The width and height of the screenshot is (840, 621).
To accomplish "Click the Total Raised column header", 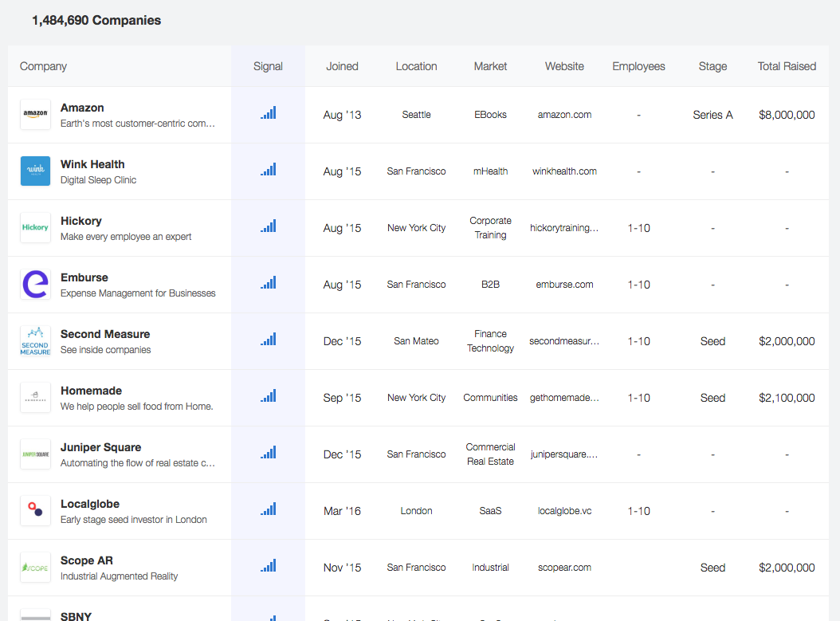I will 787,66.
